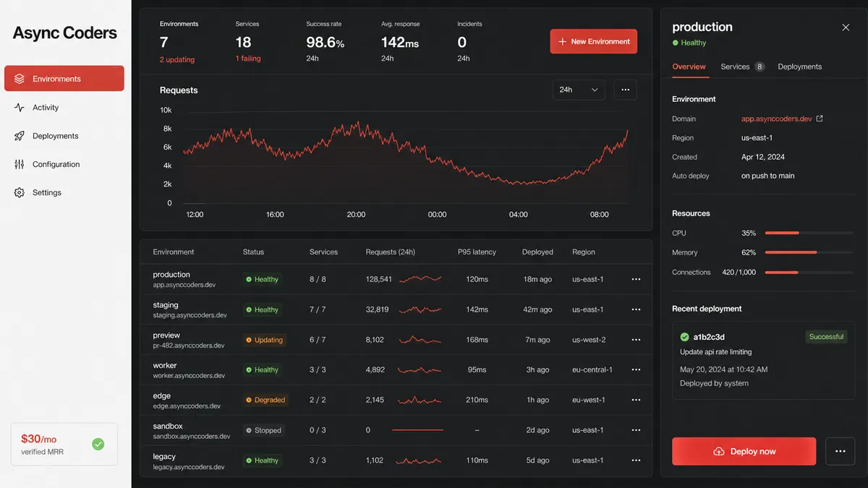The width and height of the screenshot is (868, 488).
Task: Click the 142ms average response value
Action: point(400,43)
